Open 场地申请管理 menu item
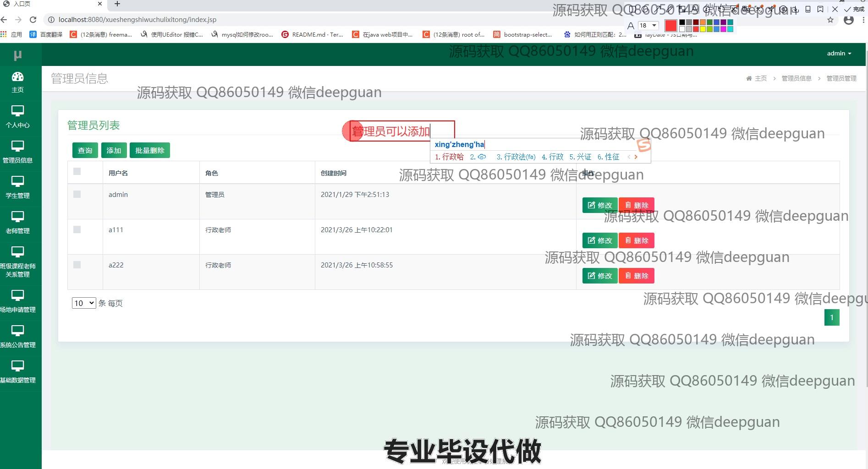 click(17, 301)
